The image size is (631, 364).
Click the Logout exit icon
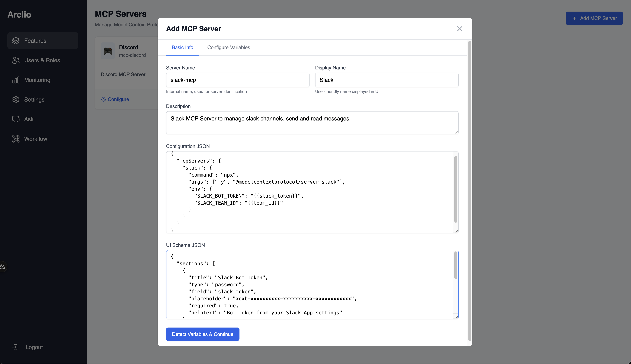click(x=15, y=347)
